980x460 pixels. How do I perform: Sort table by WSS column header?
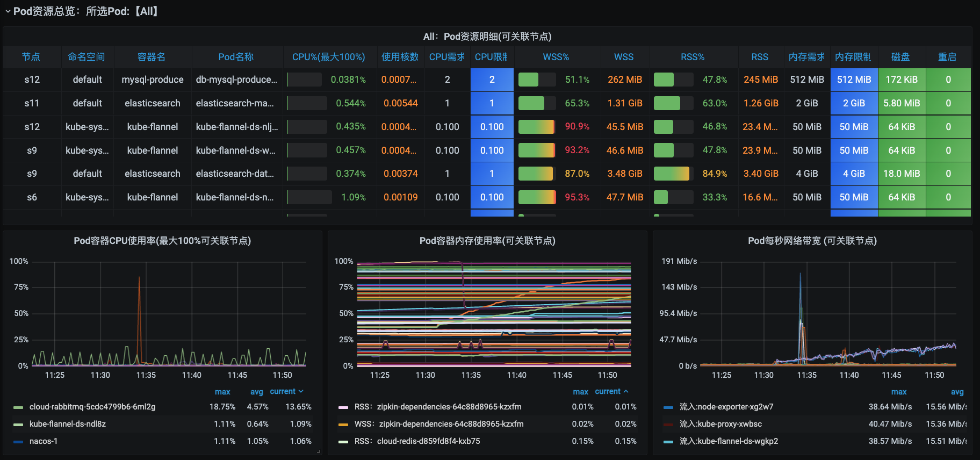click(624, 57)
